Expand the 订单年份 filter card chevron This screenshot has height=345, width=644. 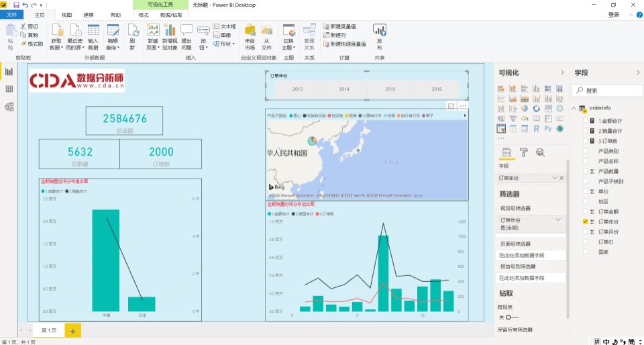pyautogui.click(x=558, y=219)
